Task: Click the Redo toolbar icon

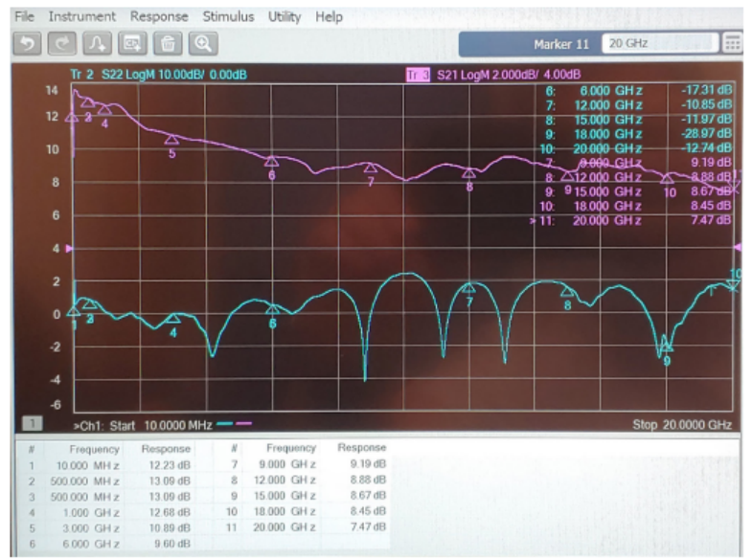Action: click(61, 43)
